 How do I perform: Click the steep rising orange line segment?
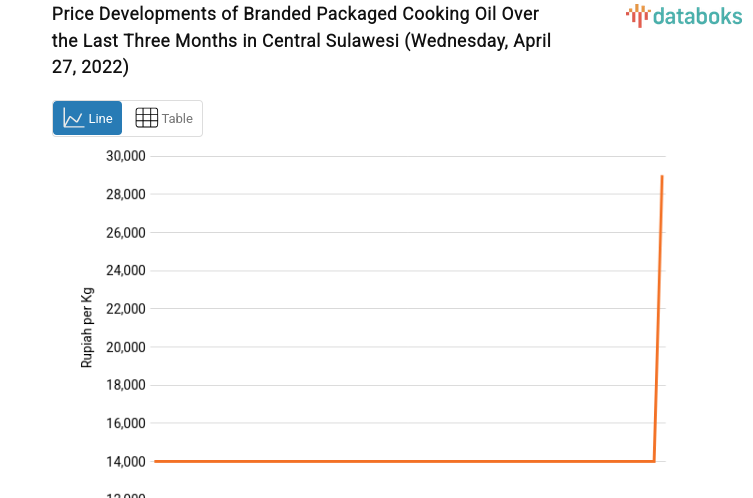[658, 320]
